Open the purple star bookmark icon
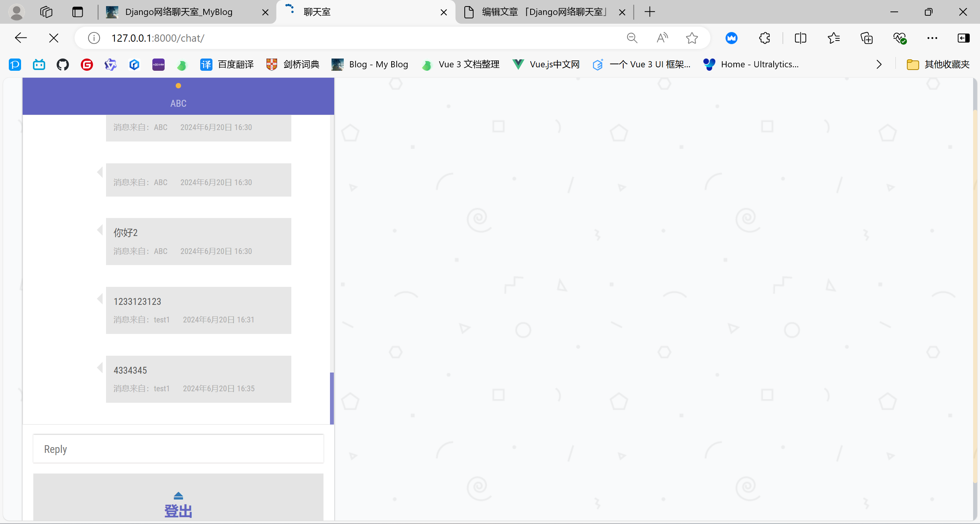Image resolution: width=980 pixels, height=524 pixels. (x=111, y=64)
